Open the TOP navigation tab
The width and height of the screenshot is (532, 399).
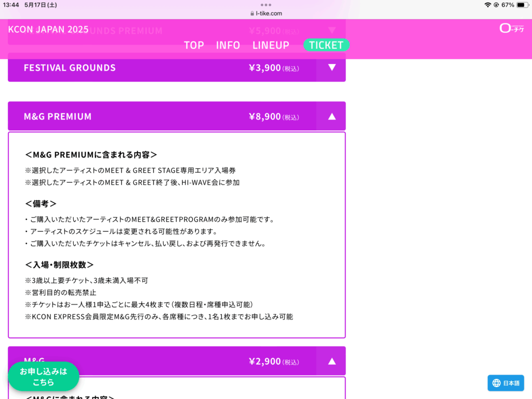pyautogui.click(x=194, y=45)
